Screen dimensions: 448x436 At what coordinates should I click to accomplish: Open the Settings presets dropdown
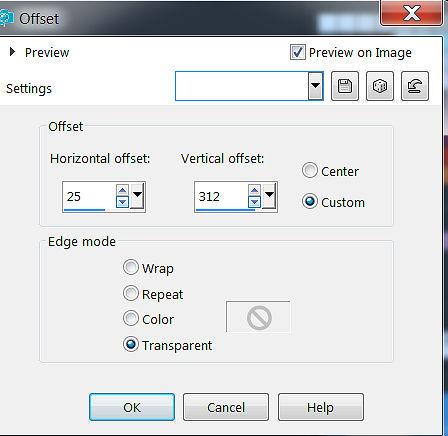click(315, 86)
